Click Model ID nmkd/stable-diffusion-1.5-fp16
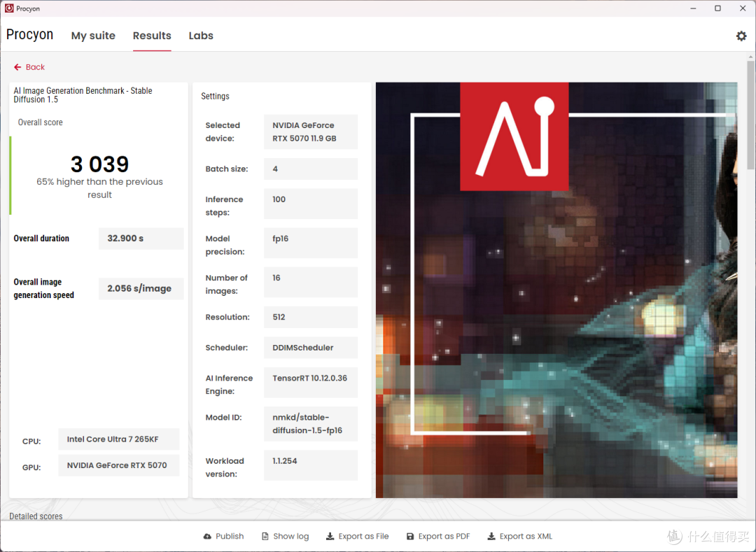Image resolution: width=756 pixels, height=552 pixels. [x=311, y=424]
